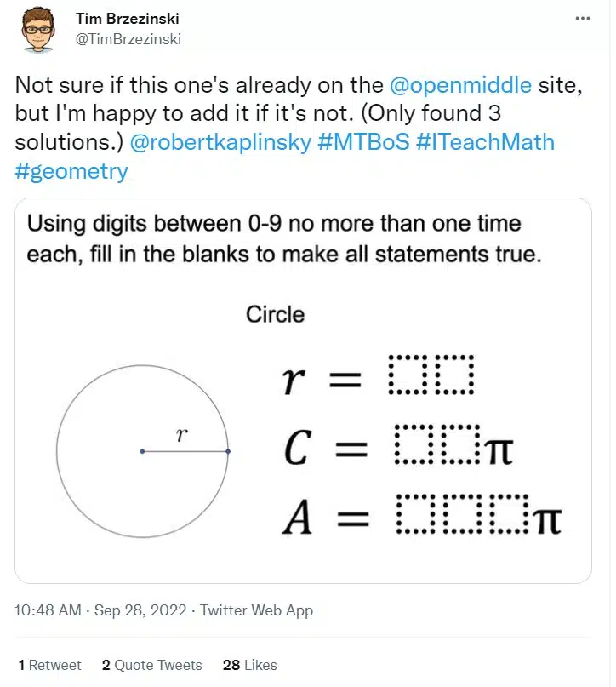Open the @TimBrzezinski handle
This screenshot has width=616, height=687.
point(128,39)
